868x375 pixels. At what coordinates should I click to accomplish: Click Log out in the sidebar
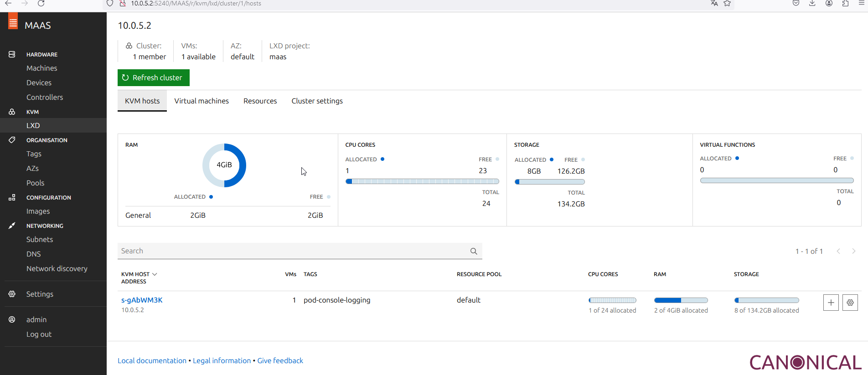click(39, 334)
